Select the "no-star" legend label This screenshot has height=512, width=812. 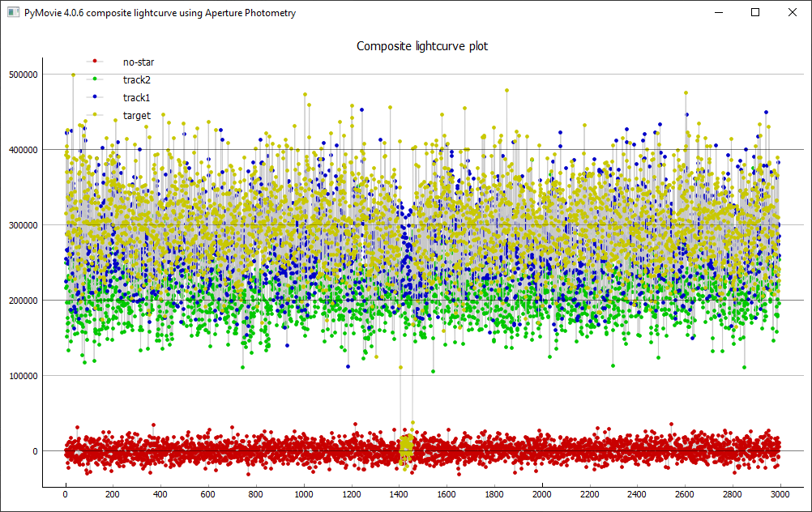(139, 62)
